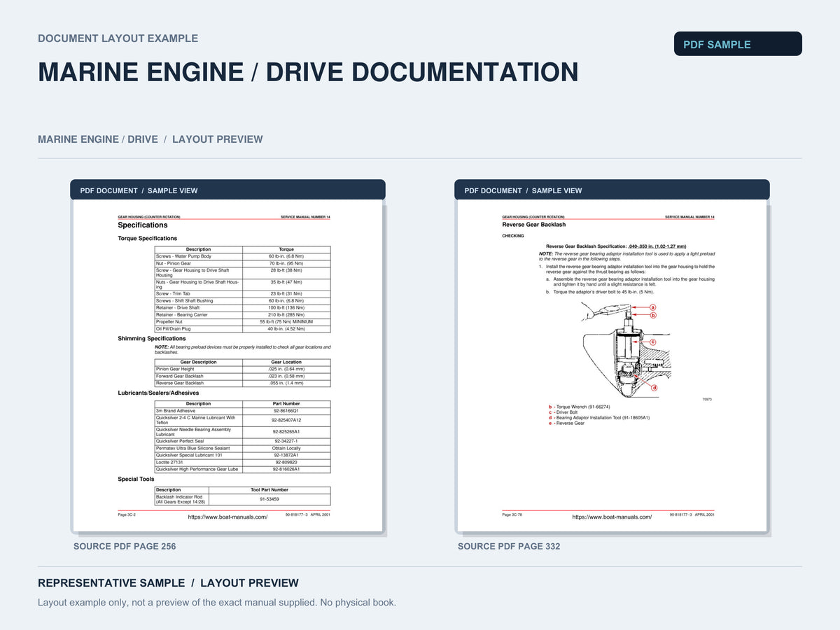Open boat-manuals.com link on page 3C-2
840x630 pixels.
point(227,517)
